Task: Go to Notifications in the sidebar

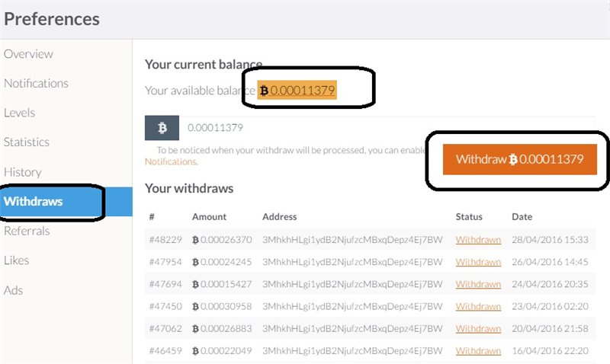Action: pyautogui.click(x=36, y=83)
